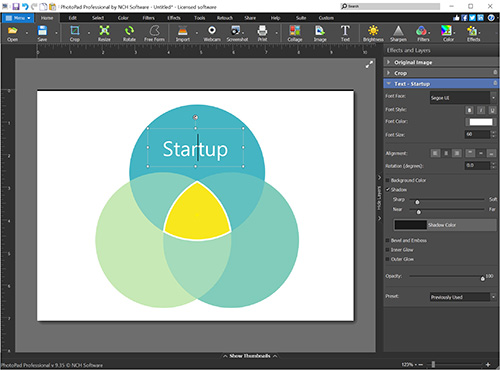
Task: Click the Twitter share icon
Action: point(472,18)
